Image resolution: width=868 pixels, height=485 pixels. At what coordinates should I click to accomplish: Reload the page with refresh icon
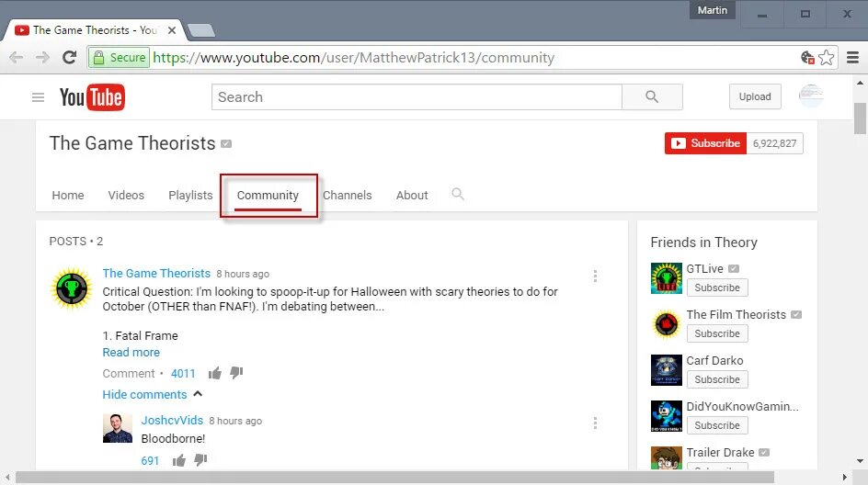point(69,57)
